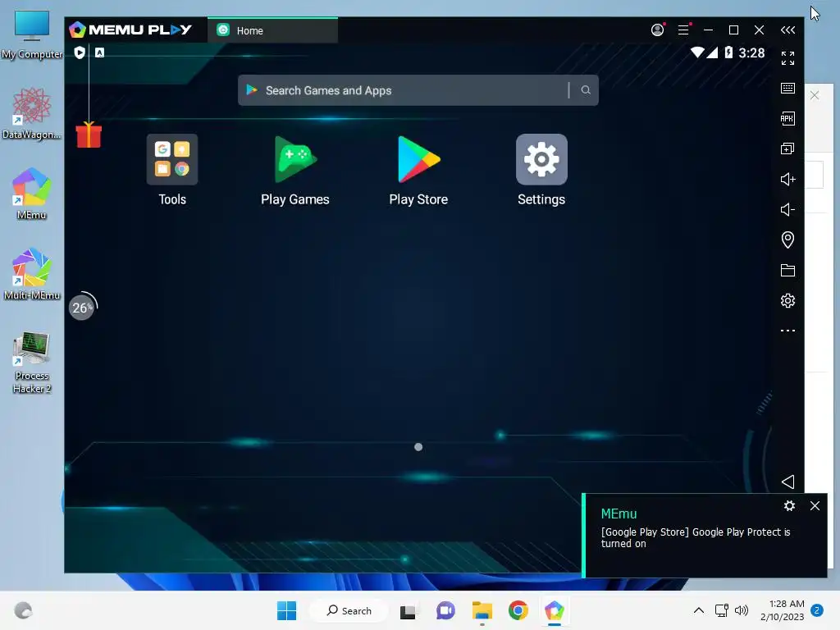Screen dimensions: 840x630
Task: Click the taskbar Search box
Action: click(349, 610)
